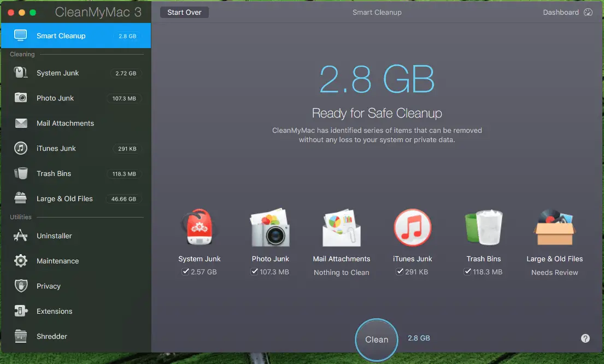This screenshot has height=364, width=604.
Task: Click the Extensions puzzle icon
Action: click(x=21, y=311)
